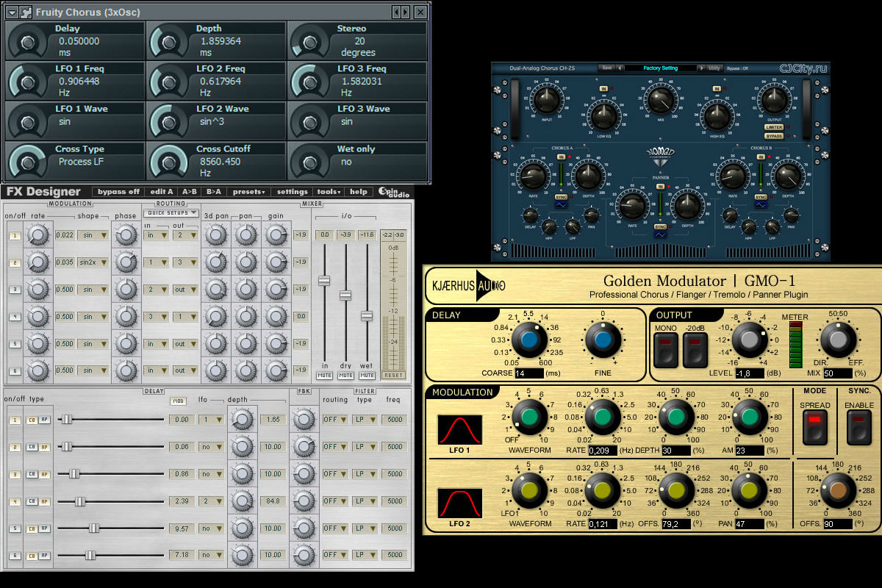Open the QUICK SETUPS dropdown in FX Designer
This screenshot has width=882, height=588.
tap(171, 212)
